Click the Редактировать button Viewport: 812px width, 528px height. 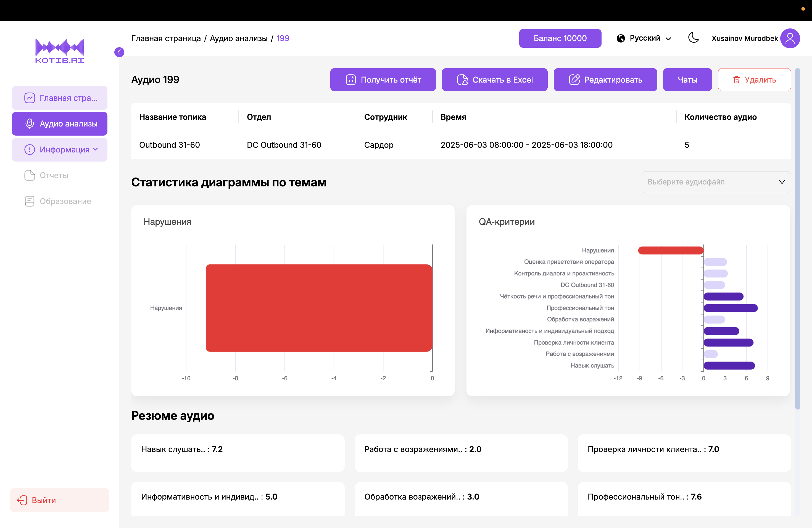(605, 80)
